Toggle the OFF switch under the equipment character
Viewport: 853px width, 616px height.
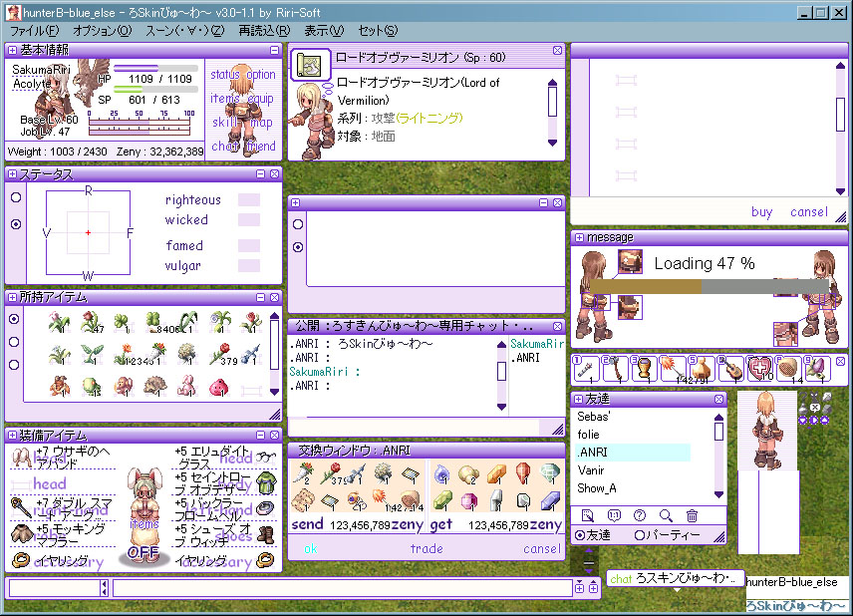tap(143, 552)
